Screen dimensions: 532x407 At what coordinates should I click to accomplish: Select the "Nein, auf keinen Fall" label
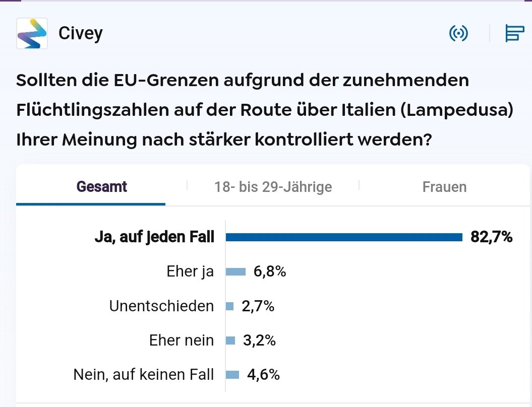tap(144, 374)
